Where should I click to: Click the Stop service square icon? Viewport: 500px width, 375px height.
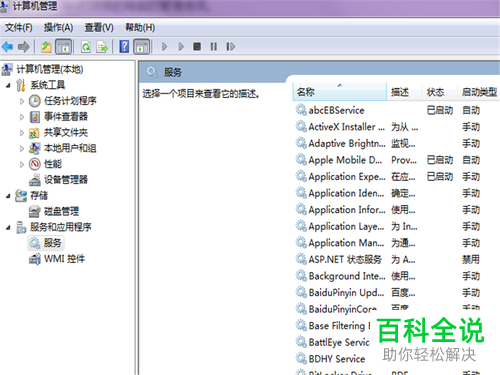(x=197, y=46)
